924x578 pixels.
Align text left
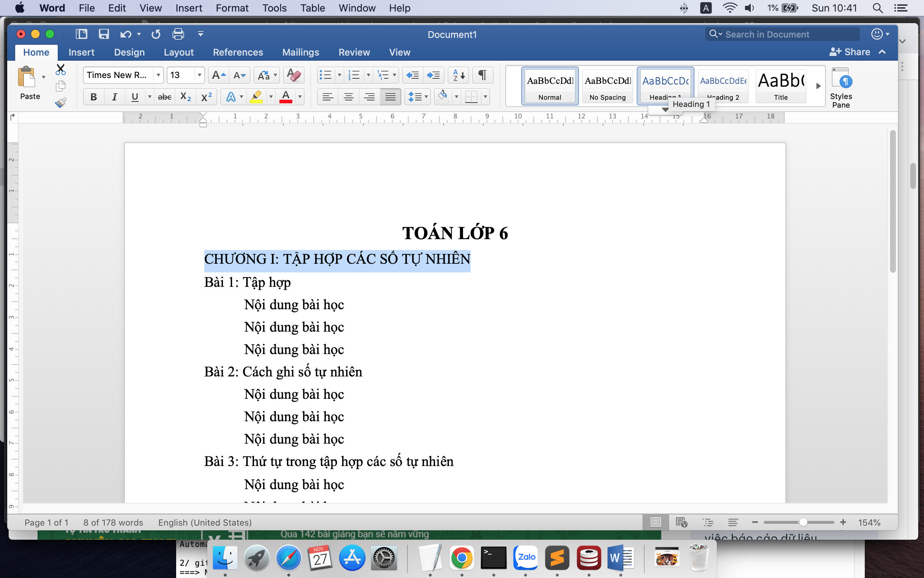(x=328, y=97)
